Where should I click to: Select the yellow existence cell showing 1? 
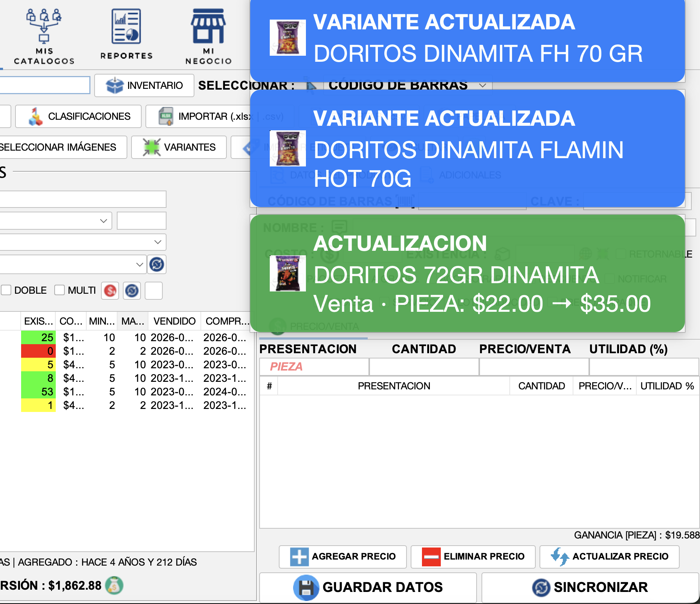[38, 405]
